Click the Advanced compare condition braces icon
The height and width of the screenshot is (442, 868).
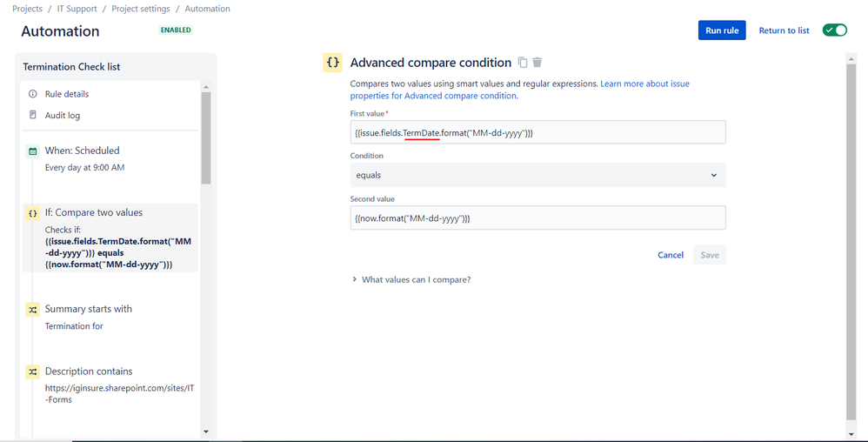(333, 63)
